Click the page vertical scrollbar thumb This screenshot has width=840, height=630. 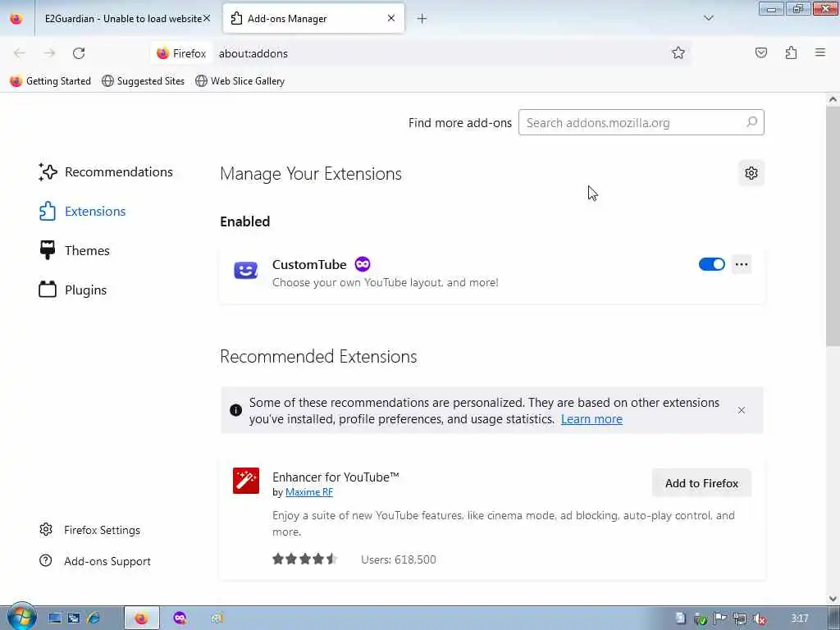click(x=833, y=225)
